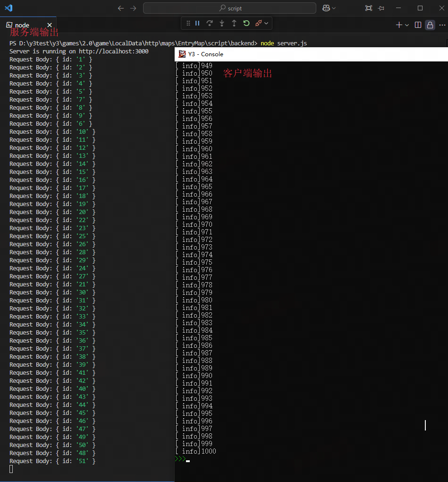Click the Step Into debug icon
This screenshot has width=448, height=482.
coord(222,23)
